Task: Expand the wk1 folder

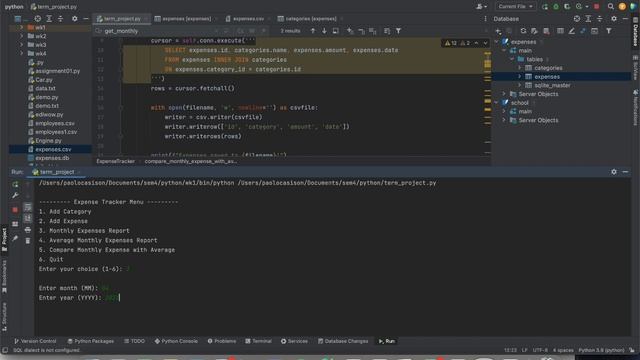Action: (x=22, y=27)
